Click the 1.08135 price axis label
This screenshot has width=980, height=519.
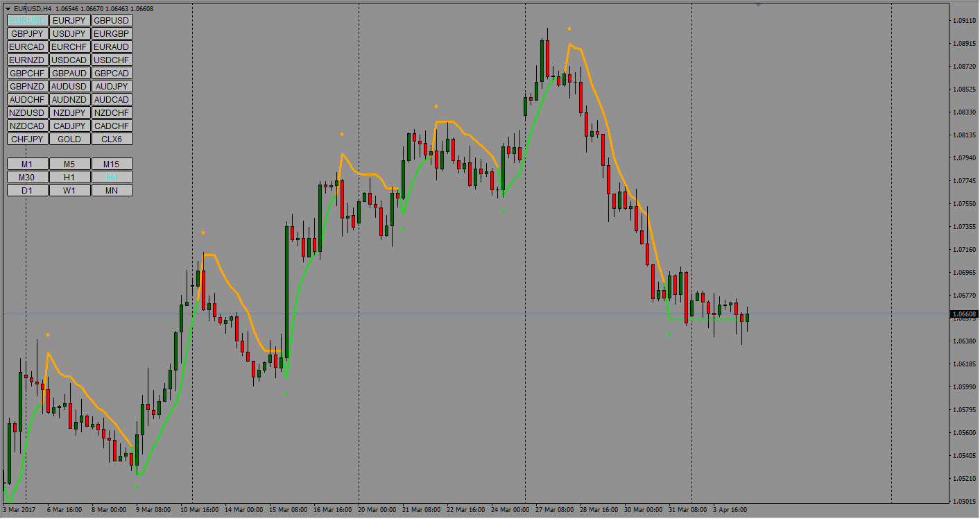(x=965, y=135)
